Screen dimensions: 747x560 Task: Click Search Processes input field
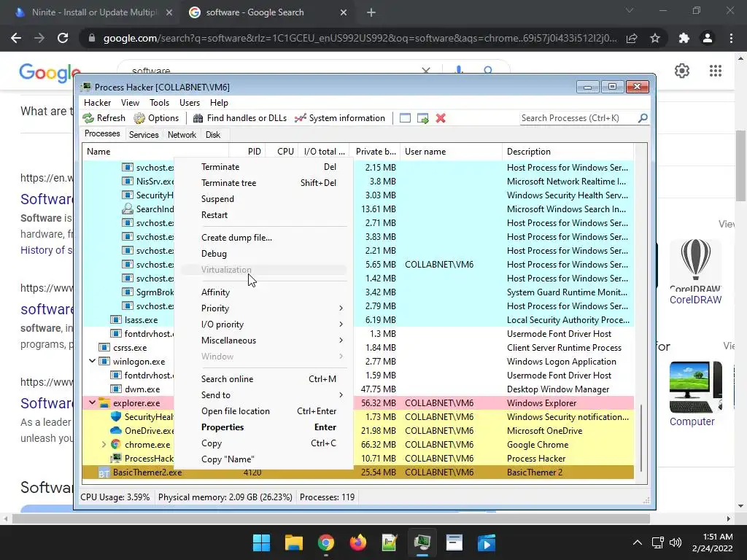click(x=578, y=118)
